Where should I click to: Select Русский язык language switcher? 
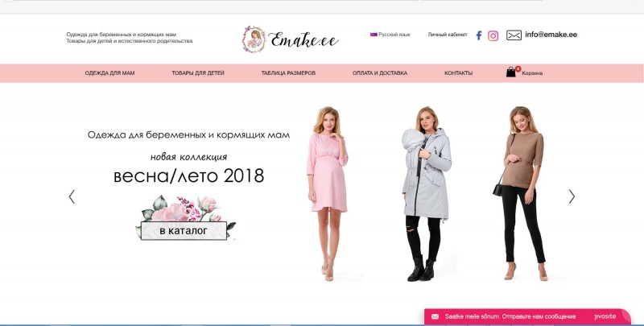(x=394, y=35)
